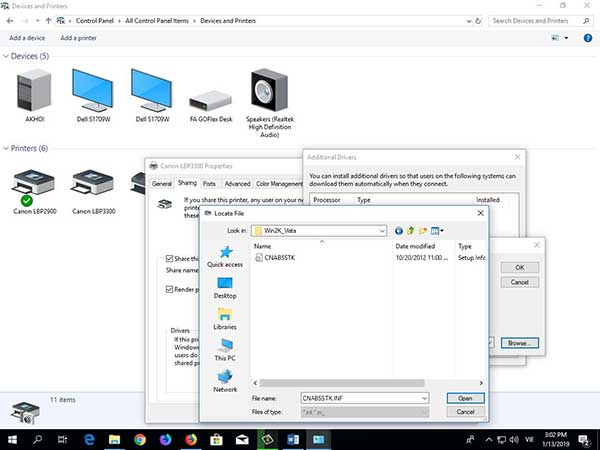
Task: Open taskbar search magnifier
Action: pos(38,440)
